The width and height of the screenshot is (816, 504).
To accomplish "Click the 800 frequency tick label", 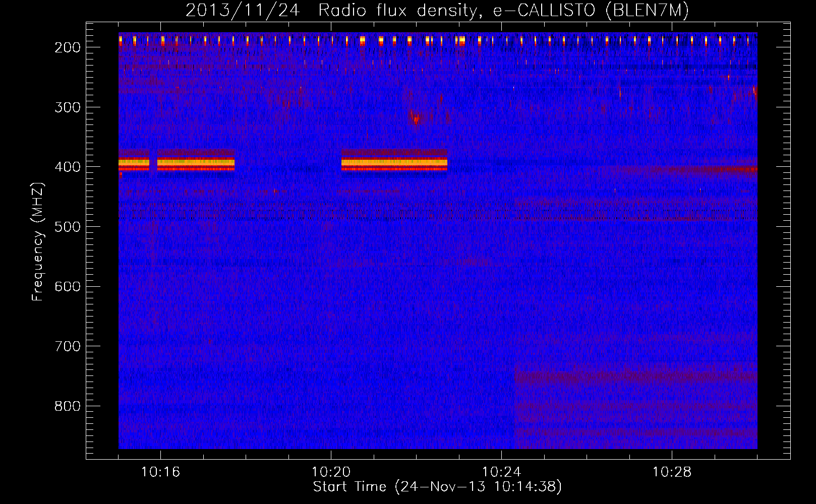I will tap(68, 406).
